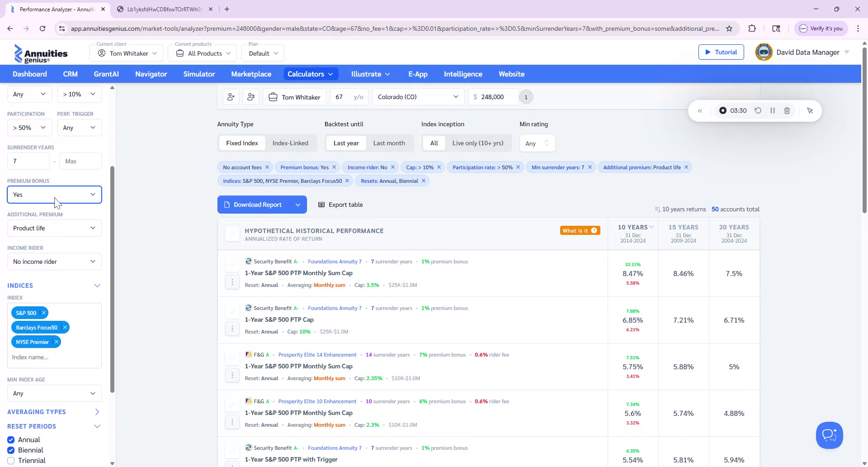Select the add new client icon
The width and height of the screenshot is (868, 467).
[x=231, y=97]
